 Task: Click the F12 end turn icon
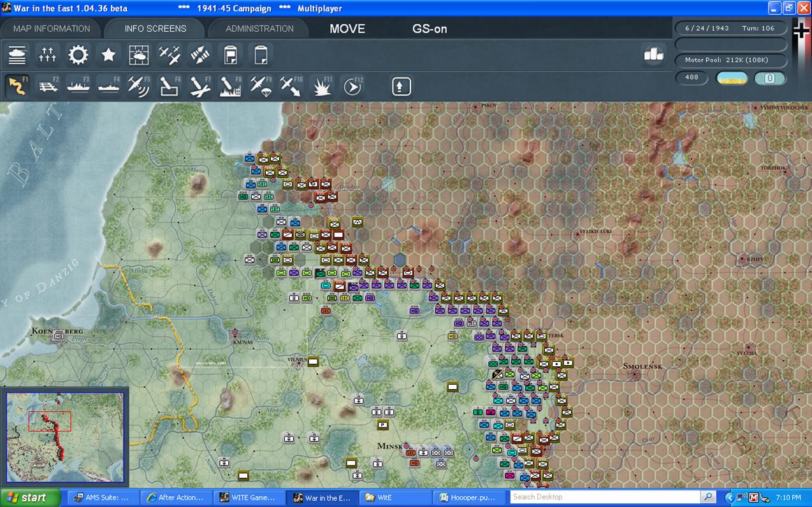click(x=352, y=86)
